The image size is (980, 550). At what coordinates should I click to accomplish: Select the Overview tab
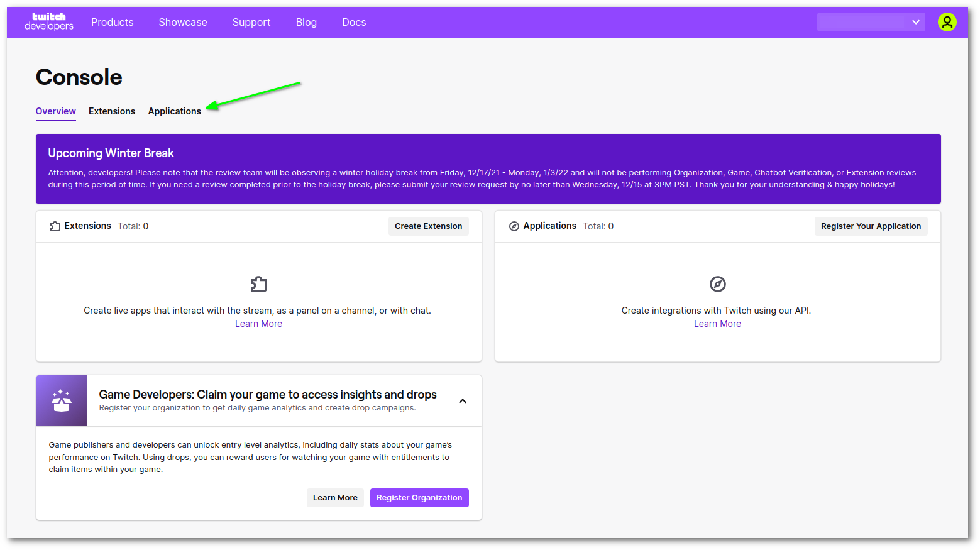click(x=56, y=111)
